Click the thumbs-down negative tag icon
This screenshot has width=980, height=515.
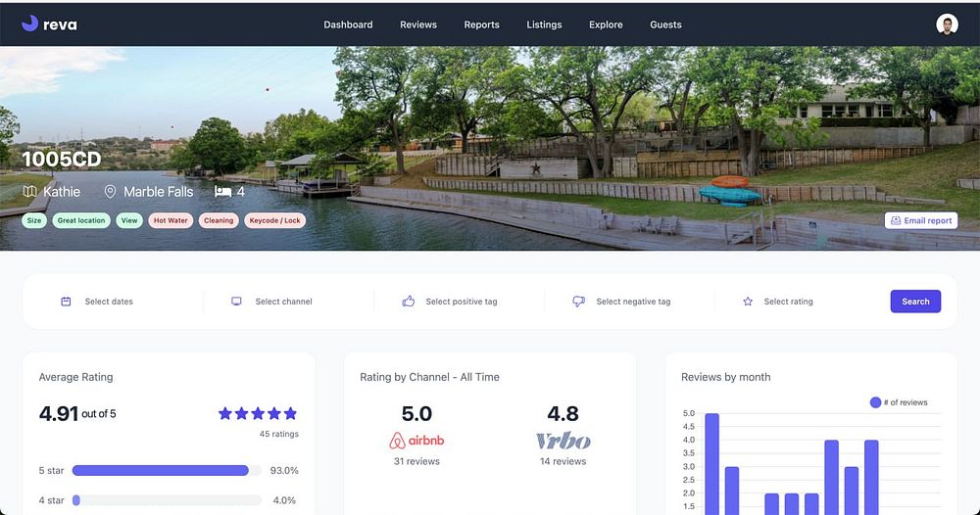click(579, 302)
